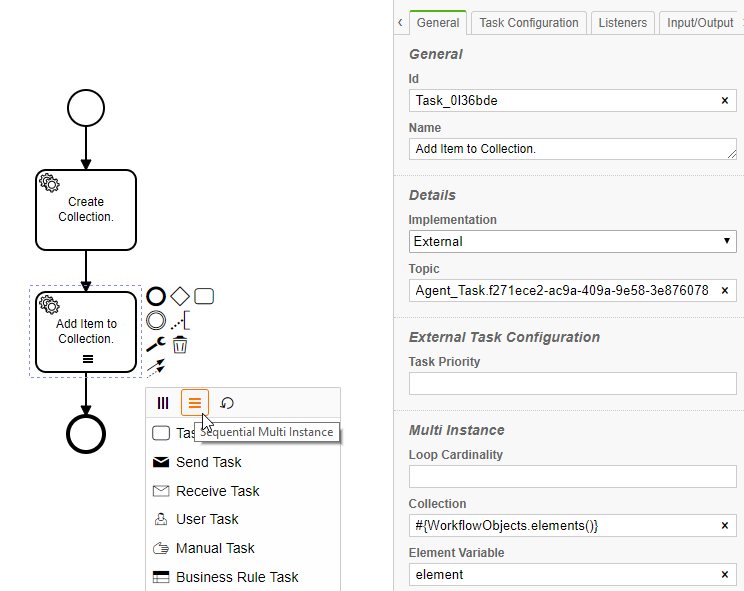The width and height of the screenshot is (744, 591).
Task: Clear the Topic field
Action: pyautogui.click(x=724, y=291)
